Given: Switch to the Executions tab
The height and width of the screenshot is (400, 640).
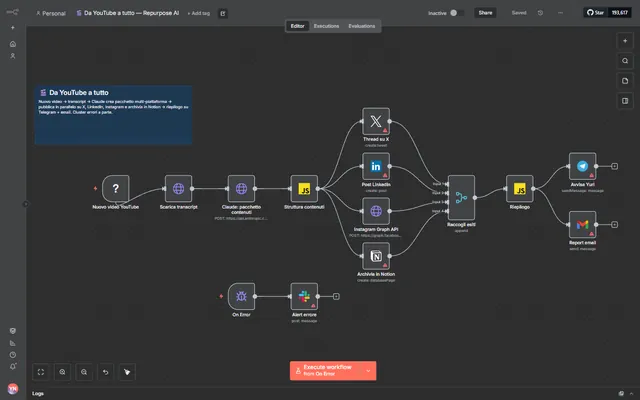Looking at the screenshot, I should click(x=326, y=26).
